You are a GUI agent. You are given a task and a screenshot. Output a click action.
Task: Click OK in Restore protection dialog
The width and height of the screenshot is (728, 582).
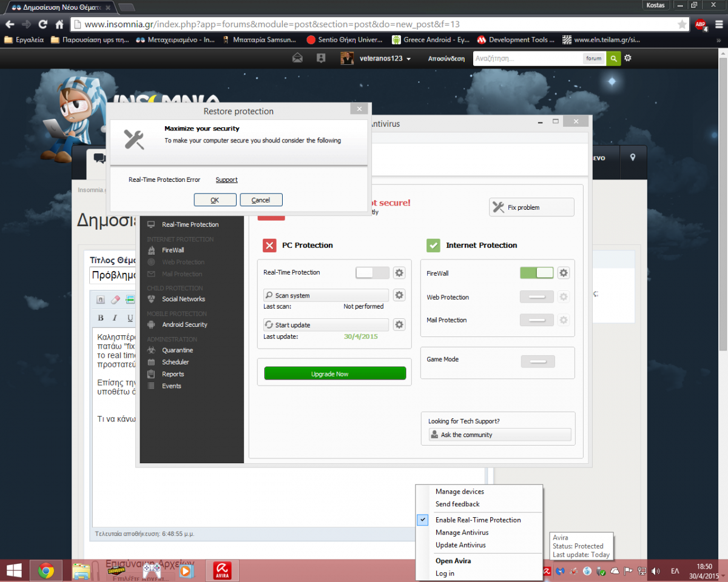215,200
